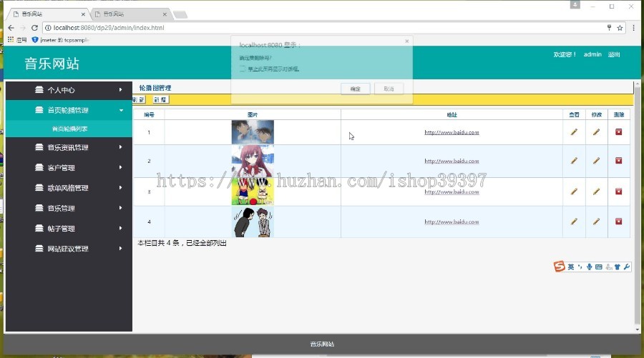Viewport: 644px width, 358px height.
Task: Open the Apps grid in the bookmarks bar
Action: pyautogui.click(x=11, y=40)
